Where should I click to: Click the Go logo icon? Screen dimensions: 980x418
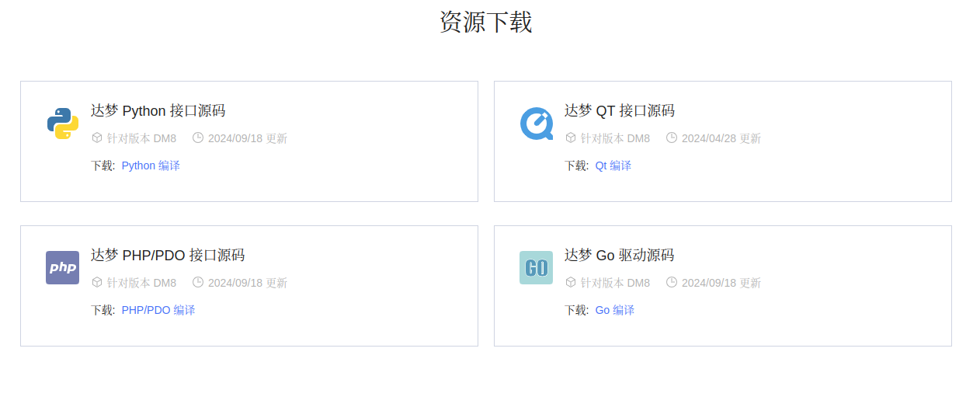[536, 268]
